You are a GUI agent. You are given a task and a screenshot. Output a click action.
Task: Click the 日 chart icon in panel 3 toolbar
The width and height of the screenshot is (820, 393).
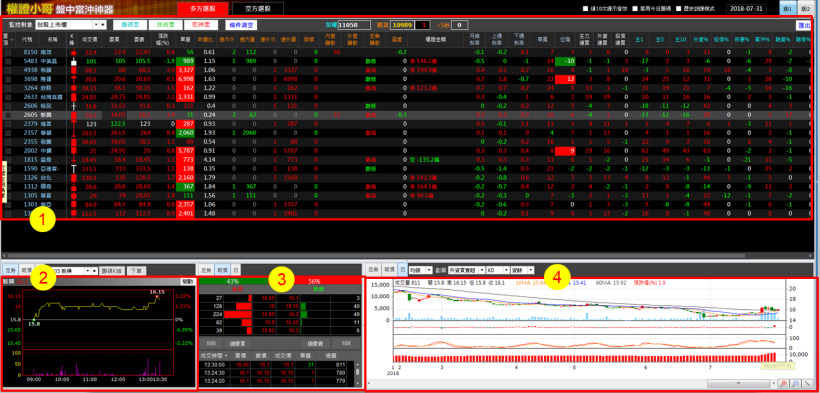[236, 270]
